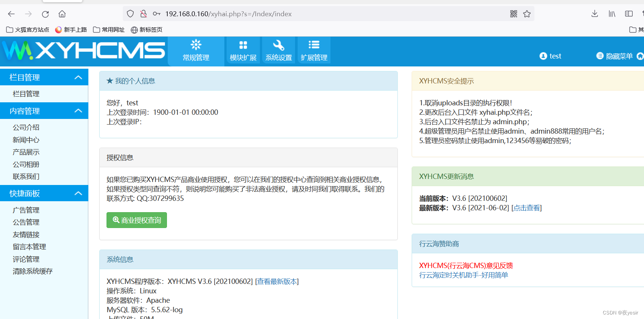Open 产品展示 in the sidebar

pos(26,152)
